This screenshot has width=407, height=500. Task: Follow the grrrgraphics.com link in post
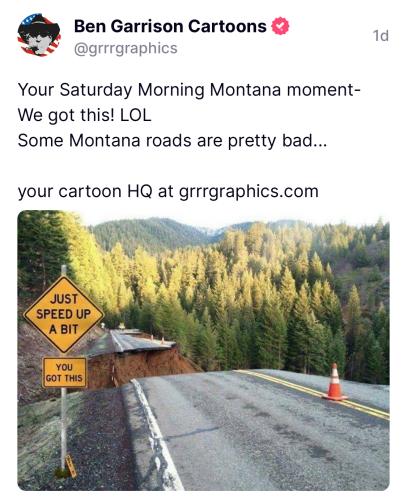tap(249, 191)
